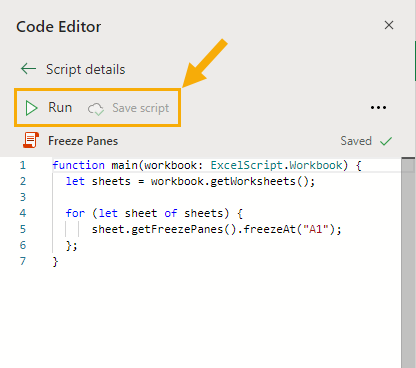Viewport: 416px width, 368px height.
Task: Click the Code Editor title
Action: pos(59,27)
